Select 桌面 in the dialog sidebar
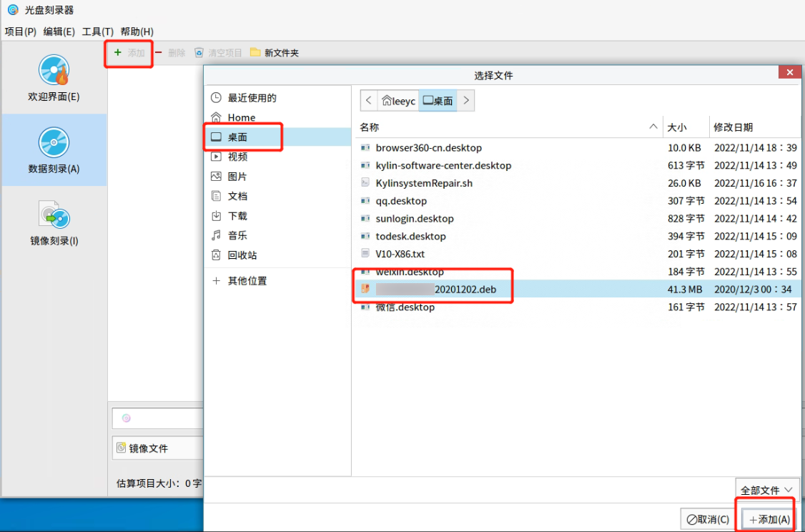805x532 pixels. (x=277, y=137)
